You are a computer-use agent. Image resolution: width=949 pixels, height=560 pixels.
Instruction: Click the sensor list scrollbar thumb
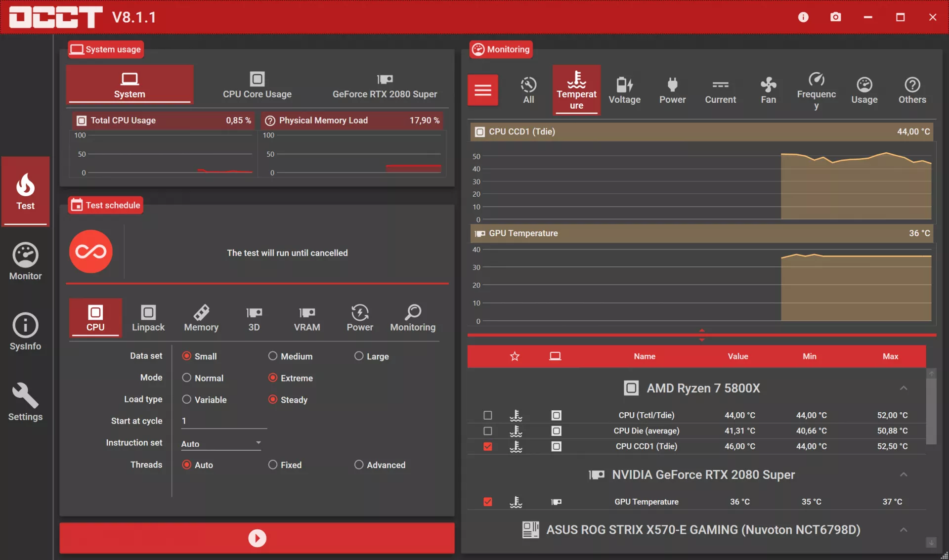click(x=931, y=411)
